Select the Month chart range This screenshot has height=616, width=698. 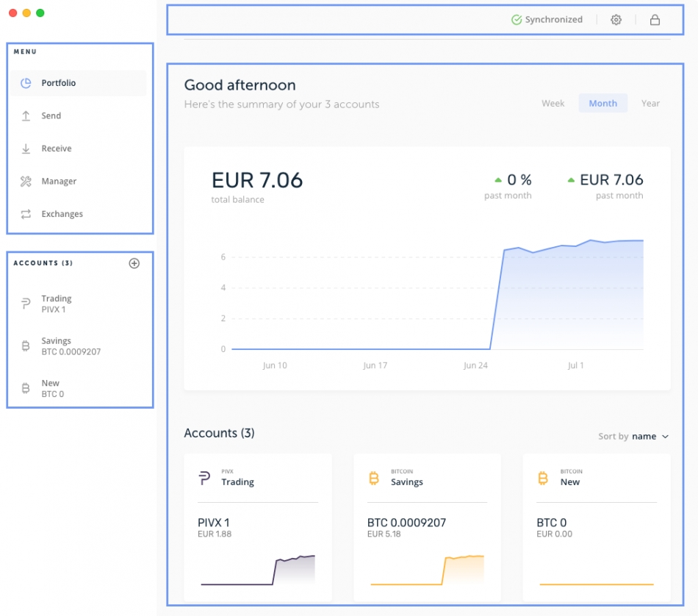(602, 104)
